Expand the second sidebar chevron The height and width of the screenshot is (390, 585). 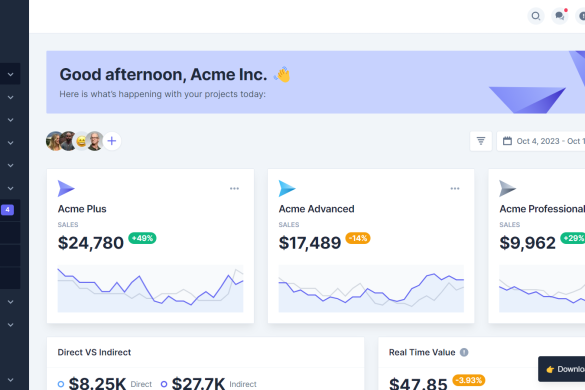coord(10,97)
